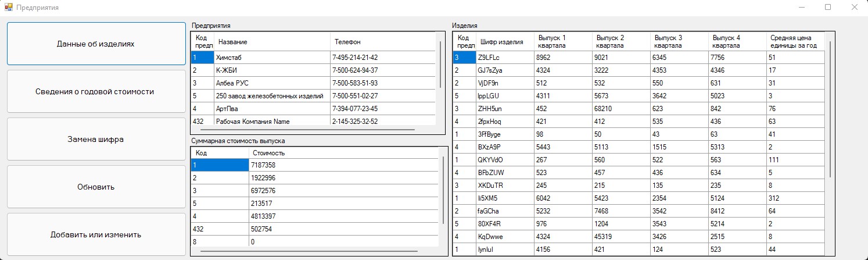868x260 pixels.
Task: Select the "АртПва" cell
Action: pos(272,109)
